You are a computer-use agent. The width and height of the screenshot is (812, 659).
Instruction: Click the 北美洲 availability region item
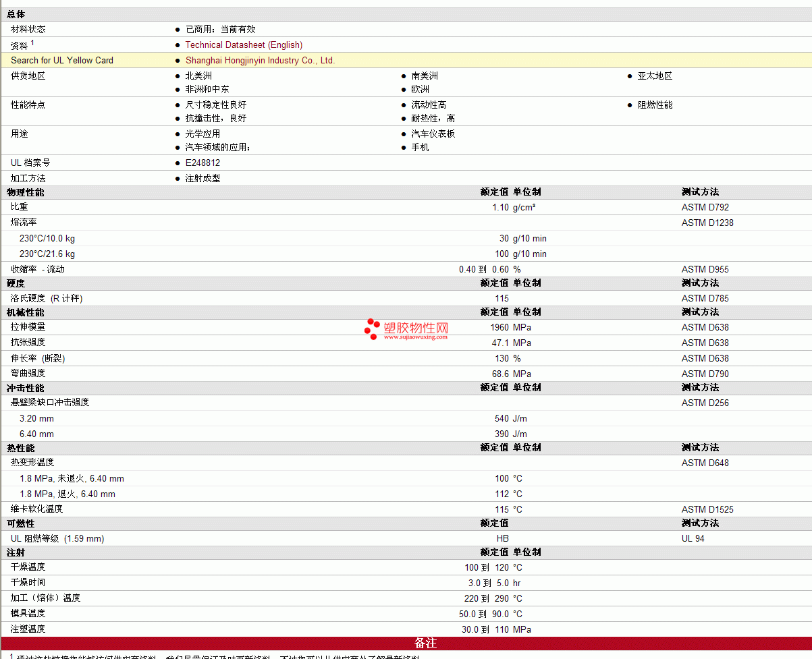(198, 76)
